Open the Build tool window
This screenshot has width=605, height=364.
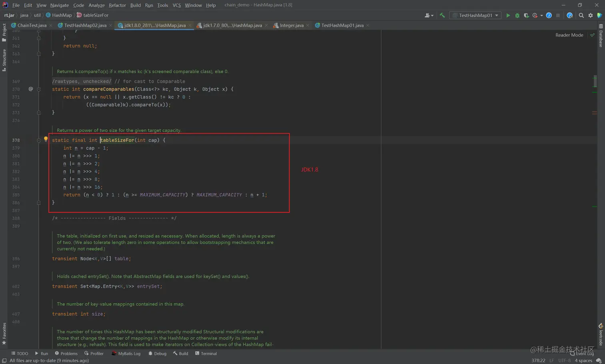point(180,354)
